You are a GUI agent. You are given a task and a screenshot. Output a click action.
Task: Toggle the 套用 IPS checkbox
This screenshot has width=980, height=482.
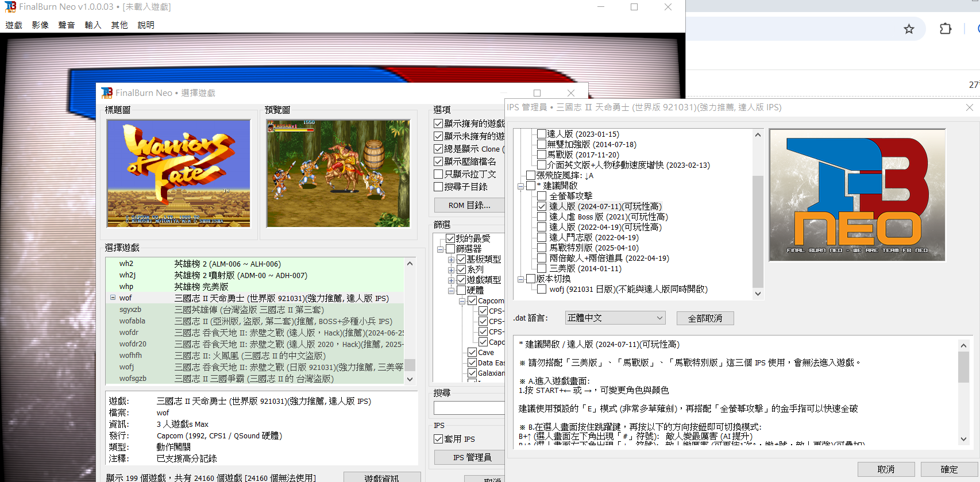[x=438, y=439]
